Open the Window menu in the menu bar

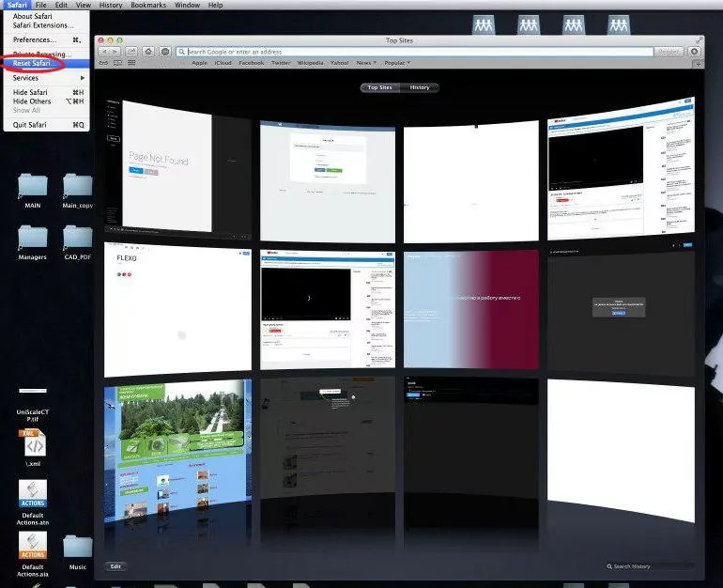click(x=187, y=5)
